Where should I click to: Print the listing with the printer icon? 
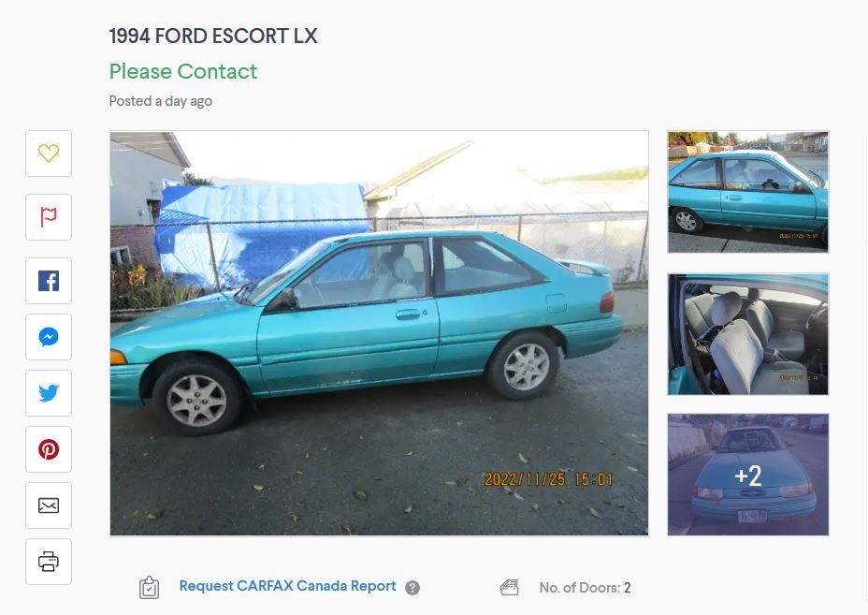(49, 562)
